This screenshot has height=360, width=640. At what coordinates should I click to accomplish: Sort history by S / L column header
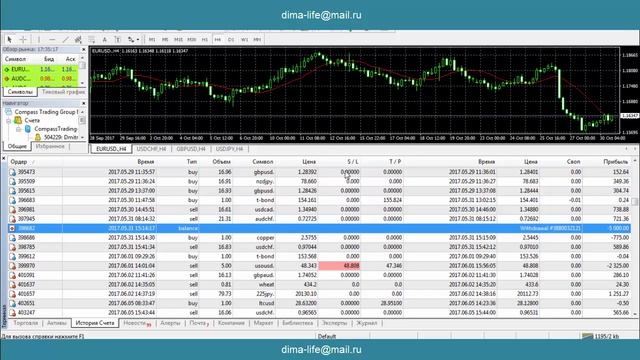pyautogui.click(x=353, y=162)
